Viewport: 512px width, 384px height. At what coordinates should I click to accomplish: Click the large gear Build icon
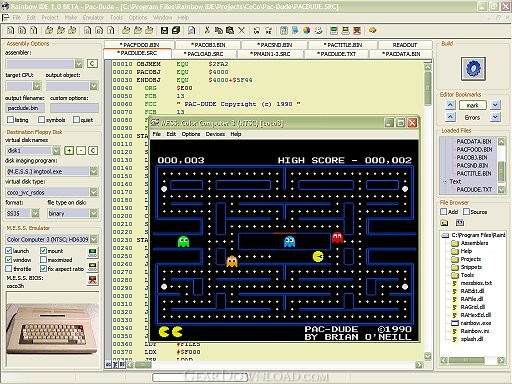coord(473,69)
